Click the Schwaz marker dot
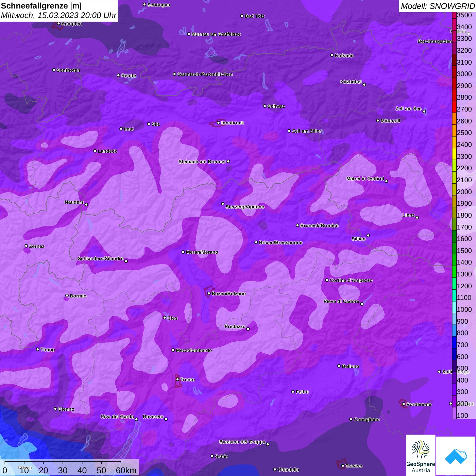 coord(265,106)
